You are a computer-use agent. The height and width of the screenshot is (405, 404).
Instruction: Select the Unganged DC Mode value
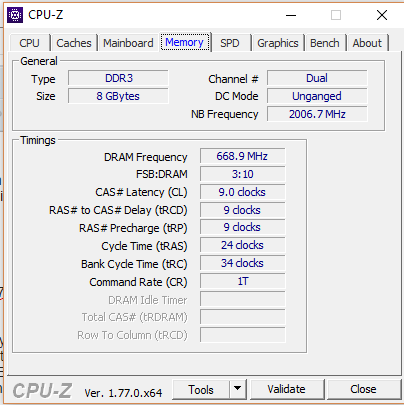pos(317,96)
